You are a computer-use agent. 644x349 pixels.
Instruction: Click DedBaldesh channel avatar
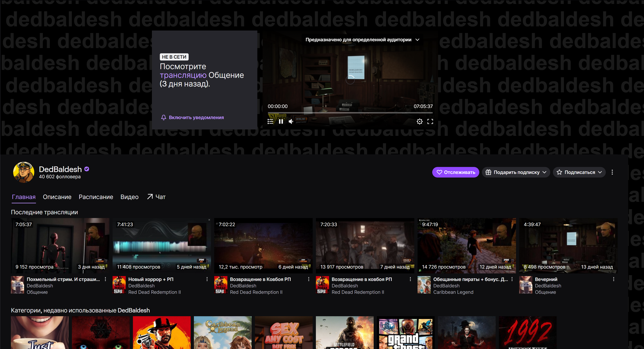click(x=24, y=172)
